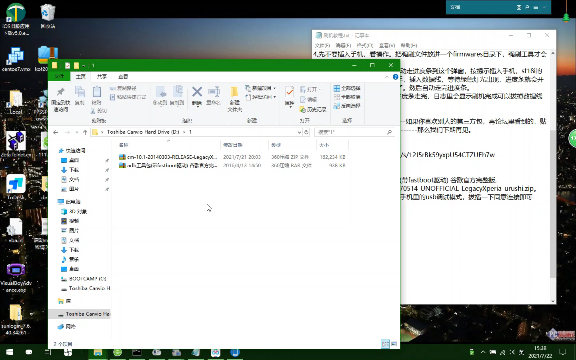Pin to Quick access in Explorer ribbon
Viewport: 576px width, 360px height.
click(x=61, y=99)
